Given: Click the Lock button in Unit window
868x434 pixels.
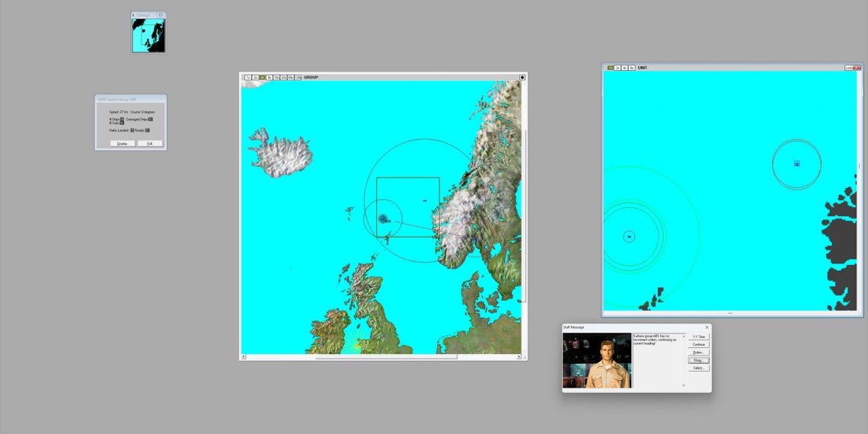Looking at the screenshot, I should pos(849,68).
